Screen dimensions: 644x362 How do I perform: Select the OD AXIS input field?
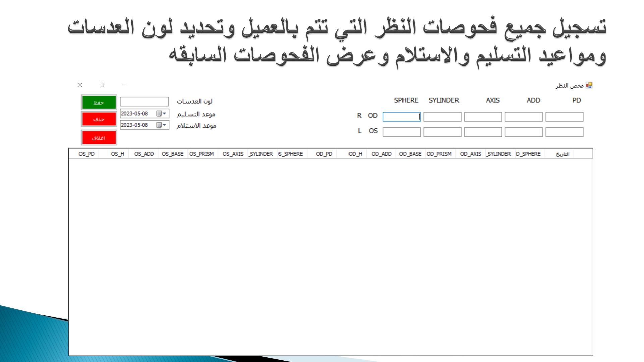point(483,117)
